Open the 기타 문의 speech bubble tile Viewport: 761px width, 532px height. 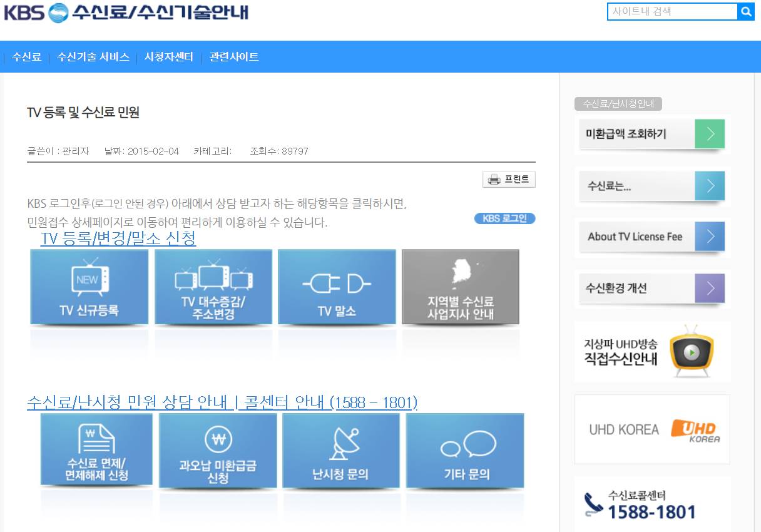click(465, 451)
